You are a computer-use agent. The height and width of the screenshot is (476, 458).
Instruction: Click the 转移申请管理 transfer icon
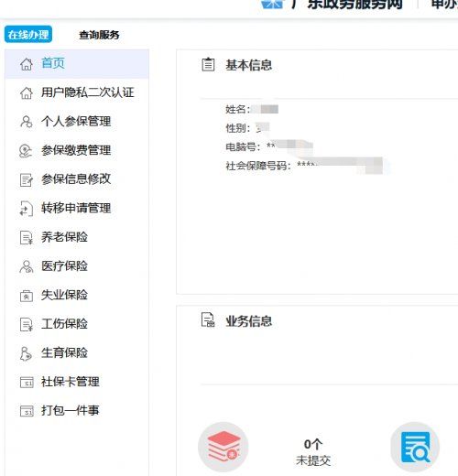tap(27, 209)
